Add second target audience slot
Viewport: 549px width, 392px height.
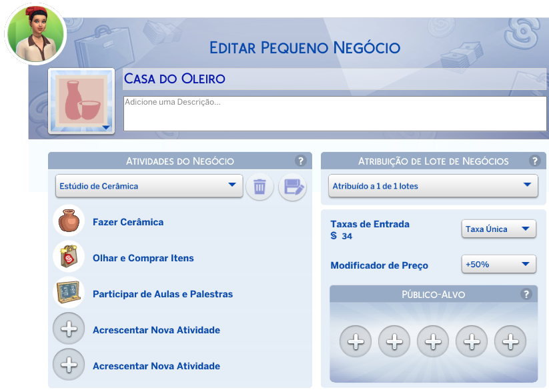pyautogui.click(x=394, y=341)
